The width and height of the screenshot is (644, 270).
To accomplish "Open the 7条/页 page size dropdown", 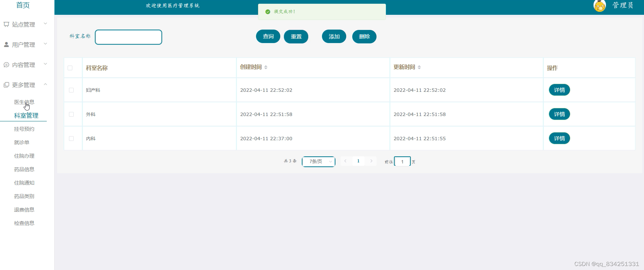I will (319, 162).
